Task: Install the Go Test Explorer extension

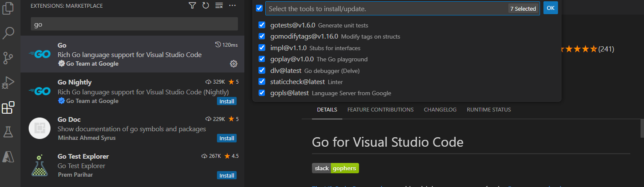Action: tap(227, 175)
